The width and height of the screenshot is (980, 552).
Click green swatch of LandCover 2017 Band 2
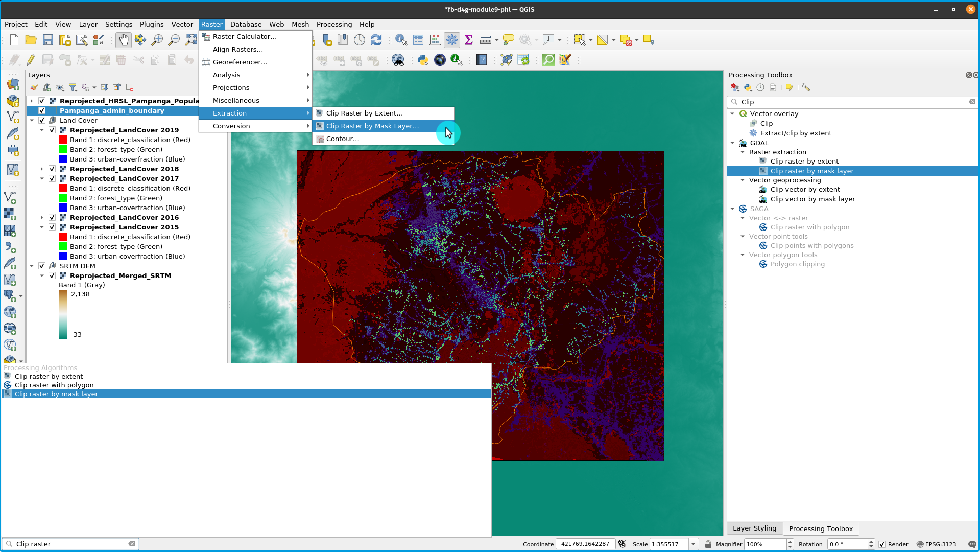click(63, 198)
